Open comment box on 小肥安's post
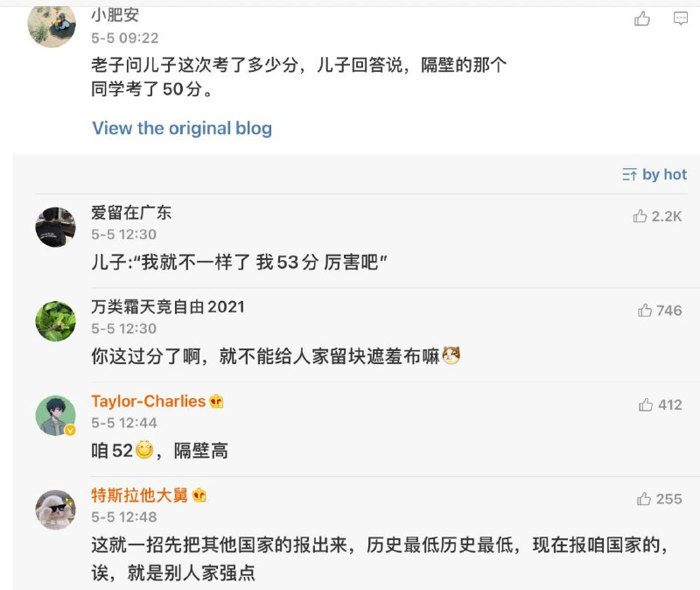 680,18
